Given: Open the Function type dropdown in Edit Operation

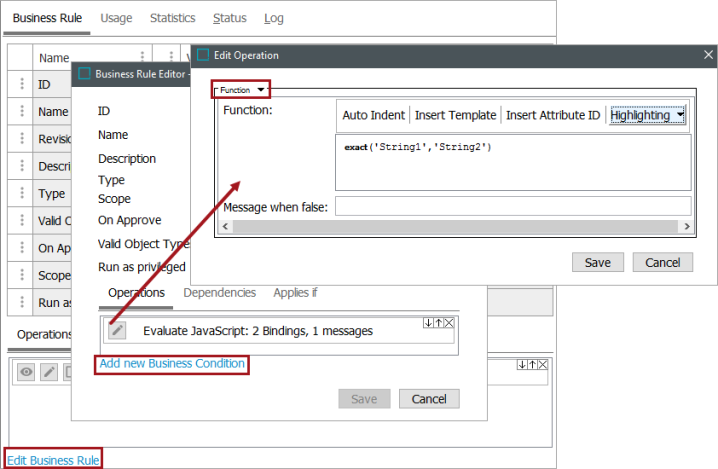Looking at the screenshot, I should pyautogui.click(x=241, y=90).
